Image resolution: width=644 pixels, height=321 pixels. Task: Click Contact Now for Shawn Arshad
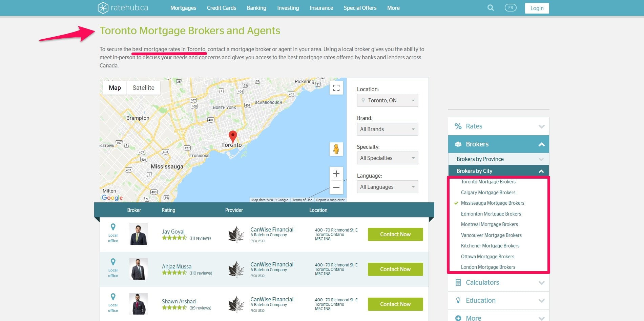395,304
